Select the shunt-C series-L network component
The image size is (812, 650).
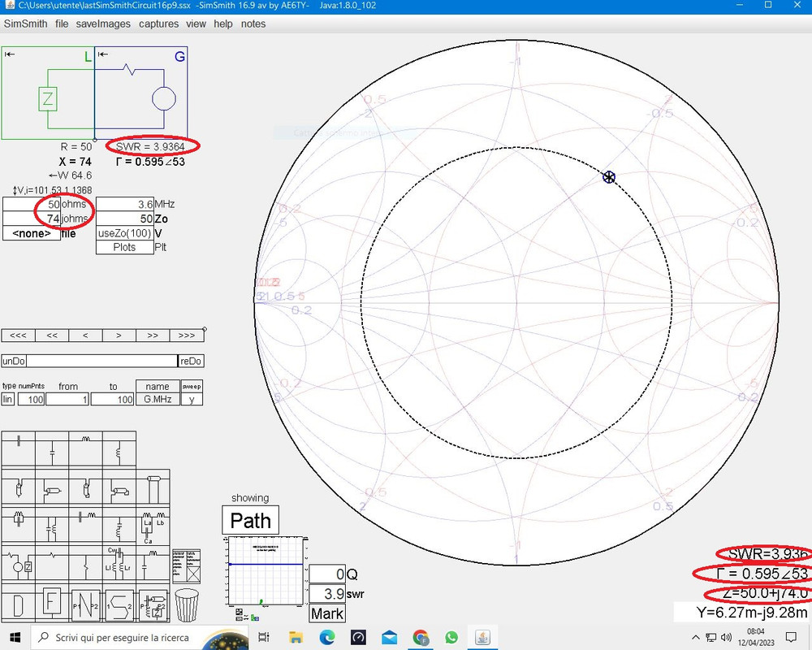click(x=153, y=563)
